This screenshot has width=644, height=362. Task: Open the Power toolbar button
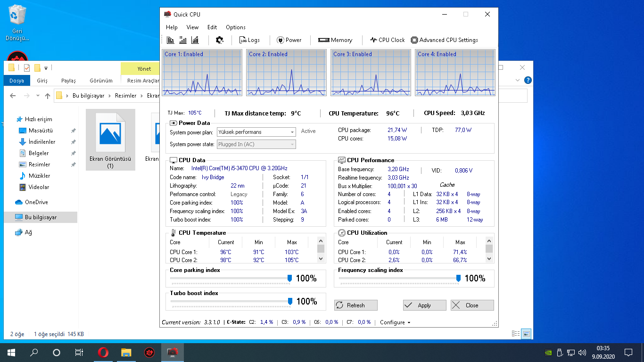(289, 40)
